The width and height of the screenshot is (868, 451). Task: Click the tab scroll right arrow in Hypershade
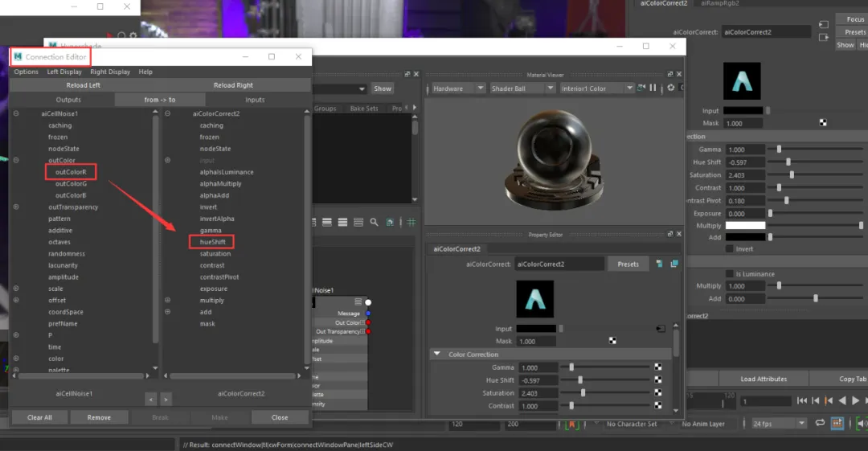(x=414, y=108)
